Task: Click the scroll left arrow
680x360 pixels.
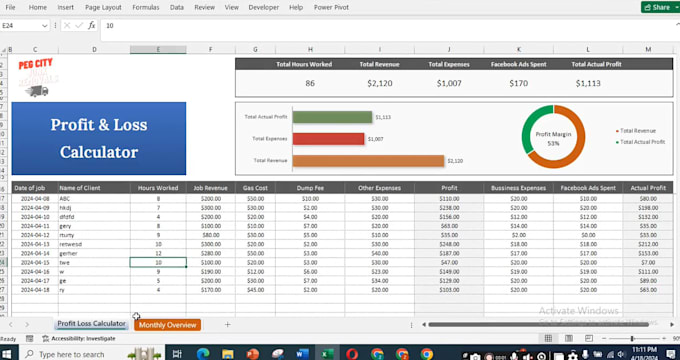Action: (x=424, y=324)
